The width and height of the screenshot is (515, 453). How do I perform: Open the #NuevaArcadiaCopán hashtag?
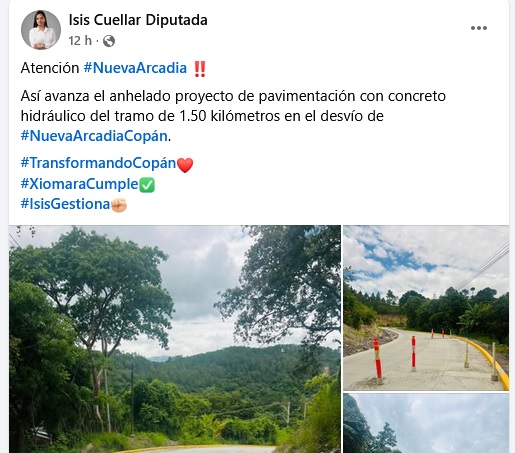tap(94, 136)
